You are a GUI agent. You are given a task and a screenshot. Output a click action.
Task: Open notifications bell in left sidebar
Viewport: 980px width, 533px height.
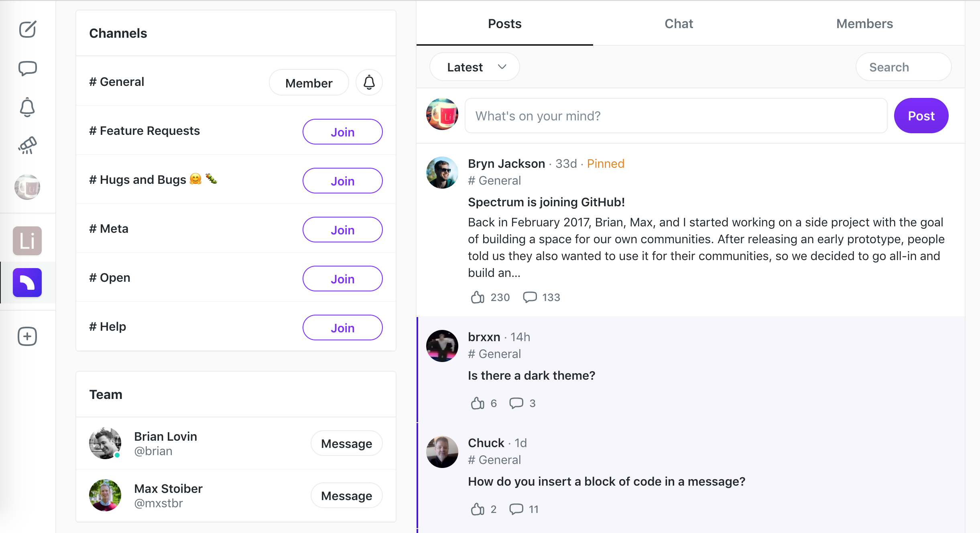(x=27, y=107)
